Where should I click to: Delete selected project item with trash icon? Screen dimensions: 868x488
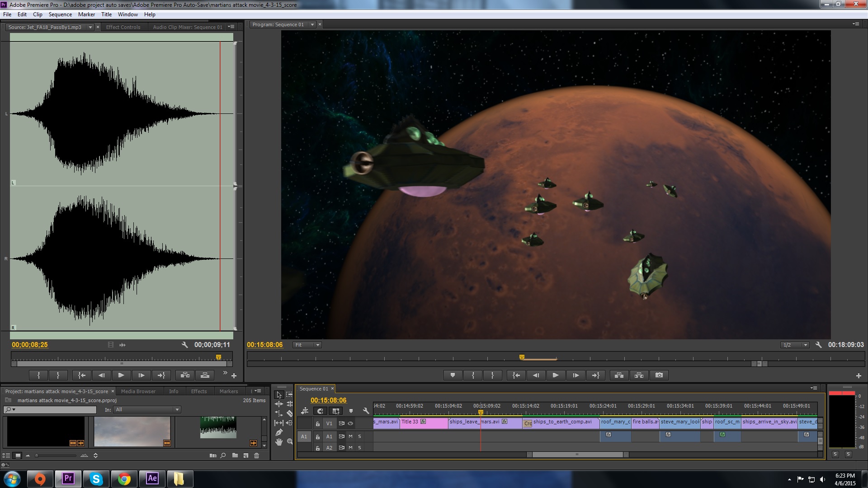(x=256, y=455)
